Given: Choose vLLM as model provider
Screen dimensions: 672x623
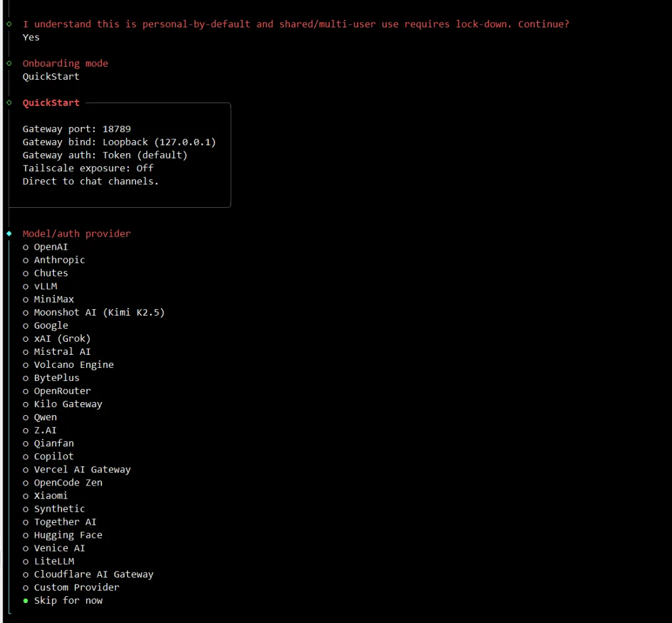Looking at the screenshot, I should pos(40,286).
